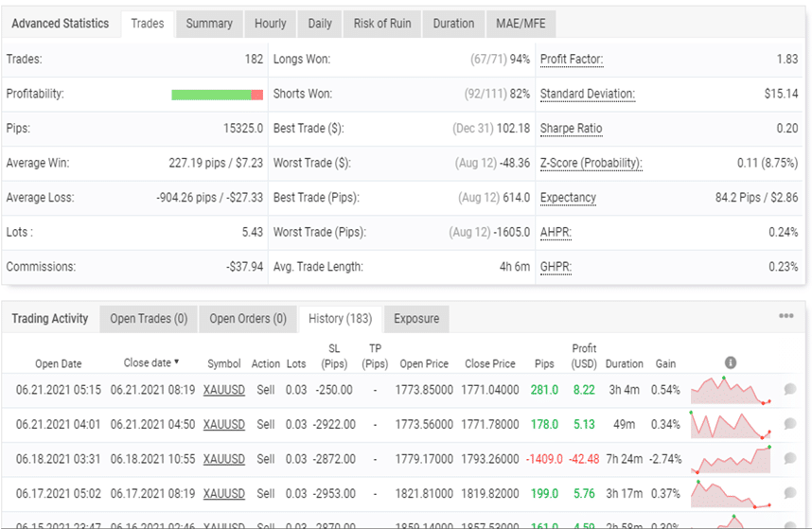Viewport: 812px width, 529px height.
Task: Switch to the Exposure tab
Action: point(416,319)
